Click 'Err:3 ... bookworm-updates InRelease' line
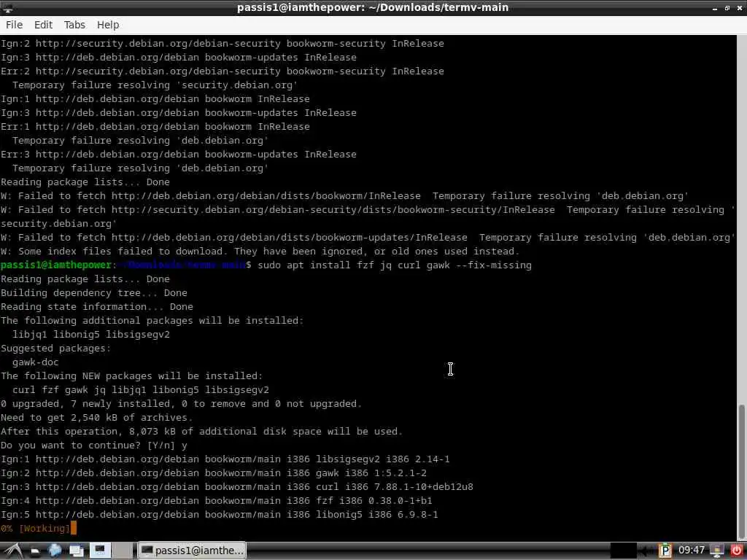747x560 pixels. [x=178, y=155]
